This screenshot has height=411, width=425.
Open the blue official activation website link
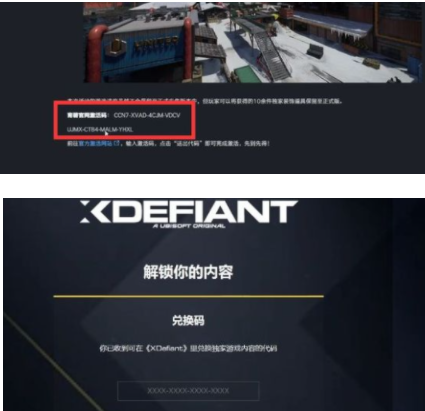[96, 144]
